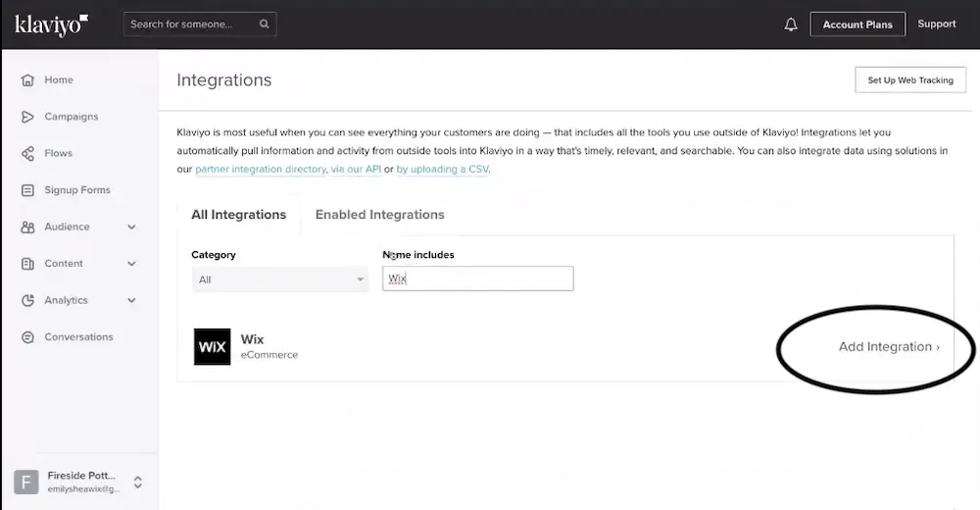Open Campaigns via its sidebar icon
This screenshot has width=980, height=510.
click(27, 117)
